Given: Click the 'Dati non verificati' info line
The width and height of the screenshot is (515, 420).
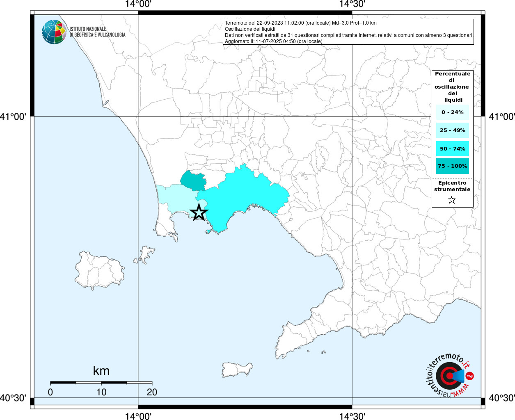Looking at the screenshot, I should [349, 35].
